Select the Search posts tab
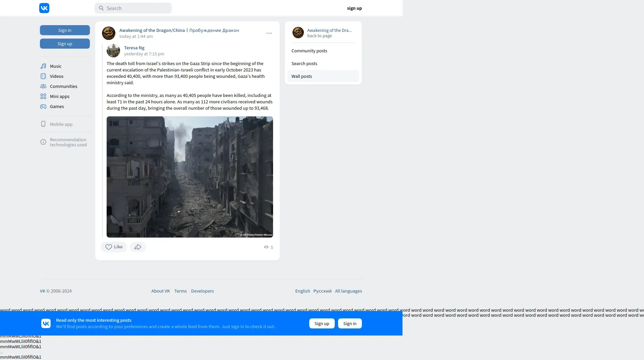The image size is (644, 360). 323,63
